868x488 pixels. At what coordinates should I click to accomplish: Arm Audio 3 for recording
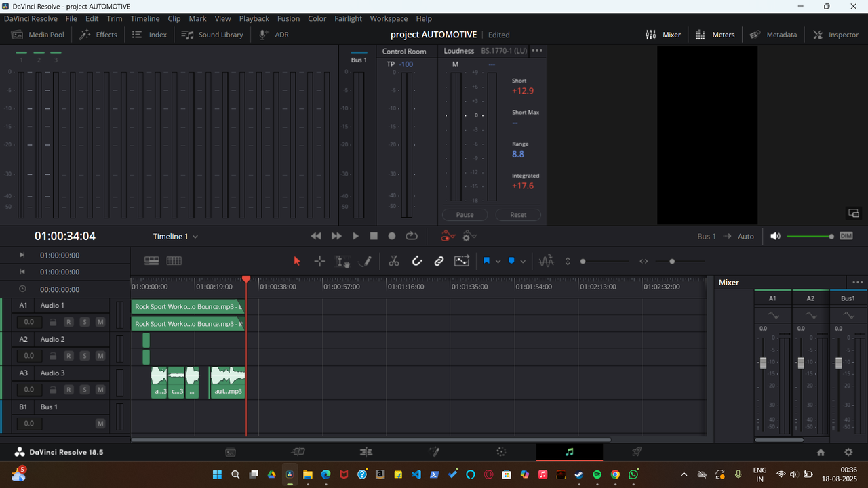pos(68,389)
